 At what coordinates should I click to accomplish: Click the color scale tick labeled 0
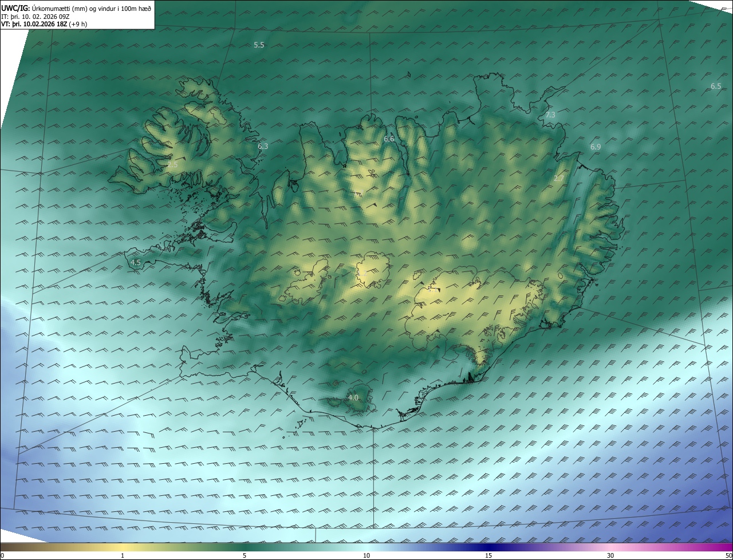pos(2,555)
